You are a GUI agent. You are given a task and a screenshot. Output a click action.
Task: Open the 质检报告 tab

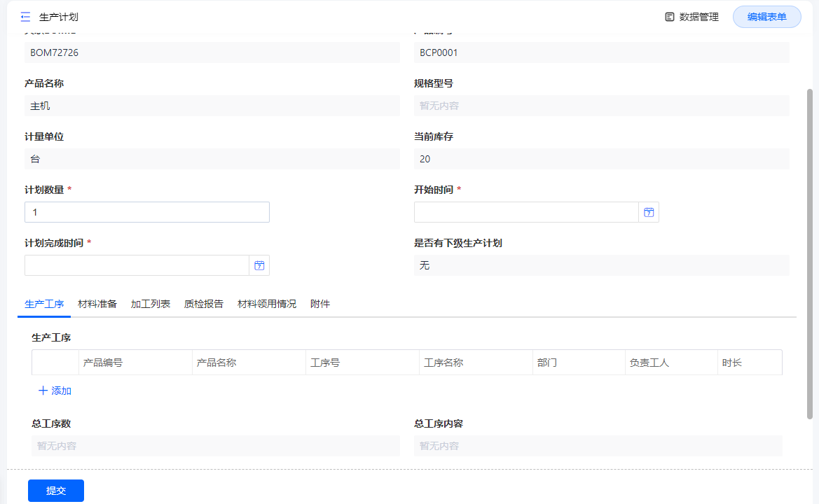204,304
